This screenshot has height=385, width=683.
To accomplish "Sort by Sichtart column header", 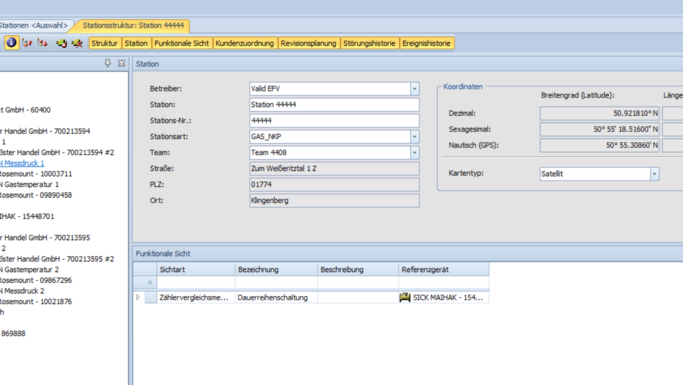I will coord(196,270).
